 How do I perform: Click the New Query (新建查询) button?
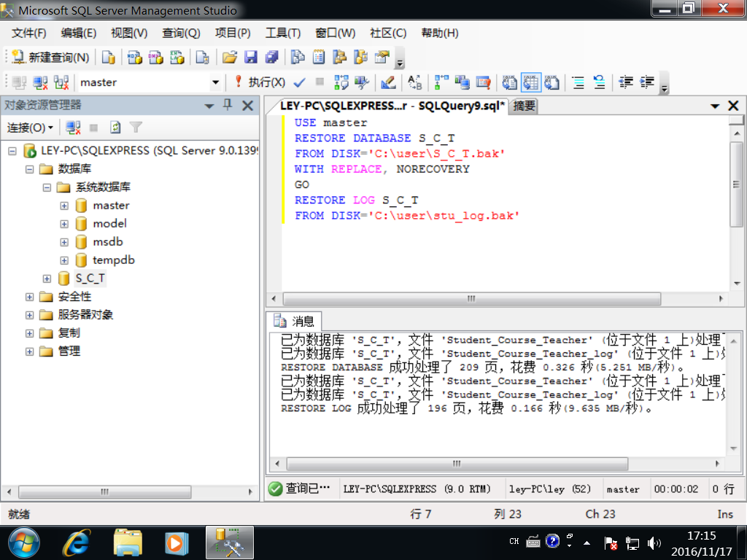pyautogui.click(x=50, y=57)
